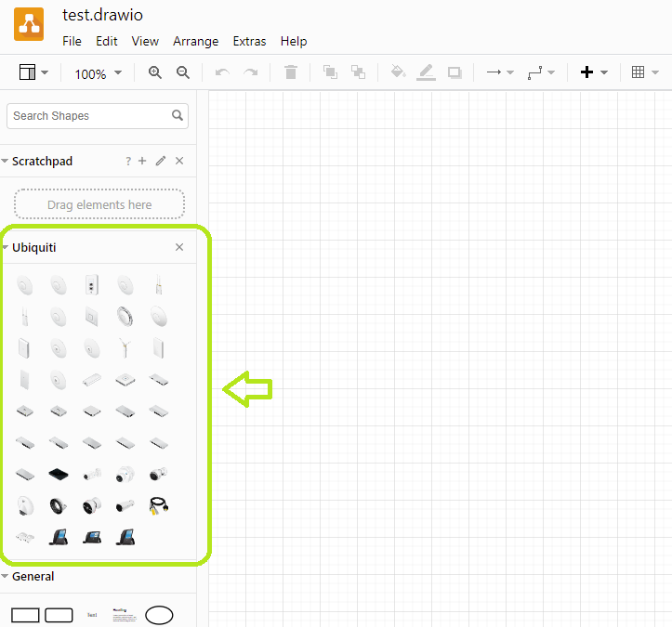Select the antenna access point in first row
This screenshot has height=627, width=672.
click(x=159, y=285)
